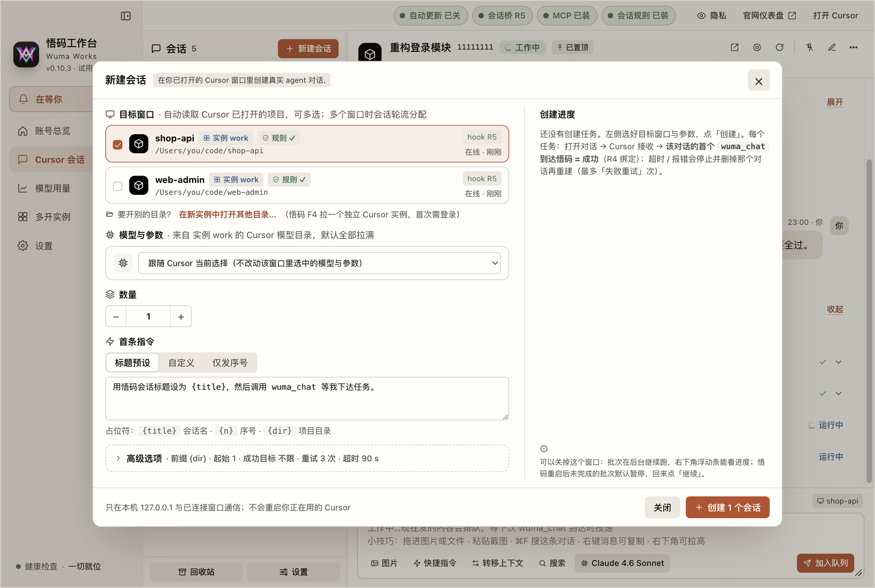Viewport: 875px width, 588px height.
Task: Toggle 隐私 eye visibility
Action: (x=712, y=16)
